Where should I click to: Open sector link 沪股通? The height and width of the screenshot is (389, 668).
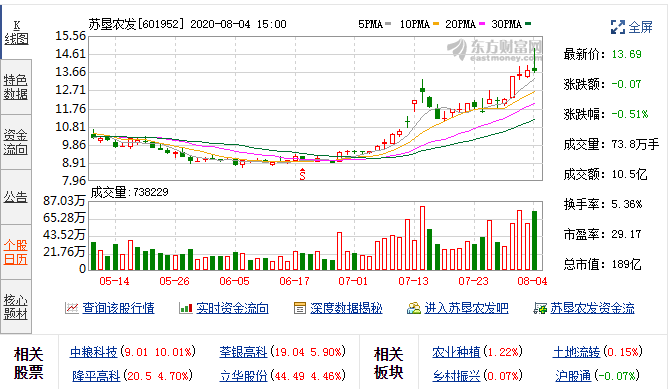click(x=573, y=376)
